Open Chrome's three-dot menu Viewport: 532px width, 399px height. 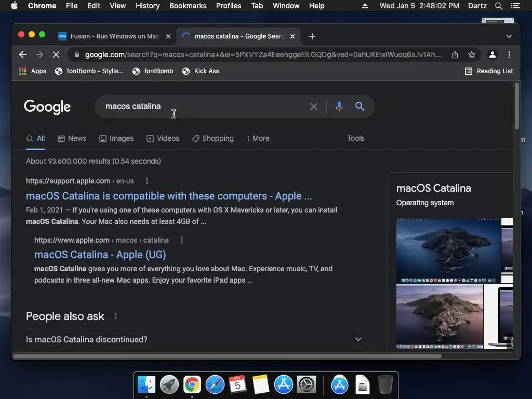pyautogui.click(x=509, y=55)
